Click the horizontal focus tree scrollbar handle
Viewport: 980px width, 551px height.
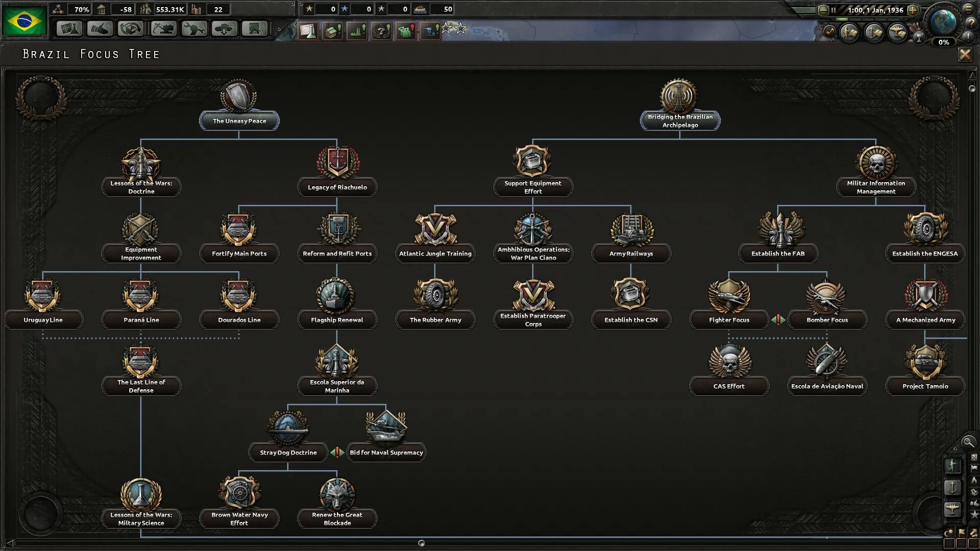(421, 543)
